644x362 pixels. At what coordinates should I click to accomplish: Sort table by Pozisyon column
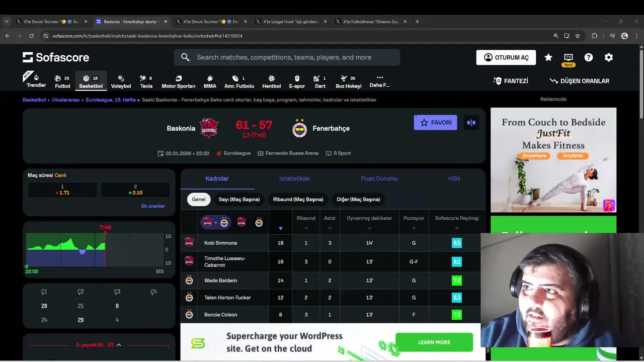pos(414,222)
